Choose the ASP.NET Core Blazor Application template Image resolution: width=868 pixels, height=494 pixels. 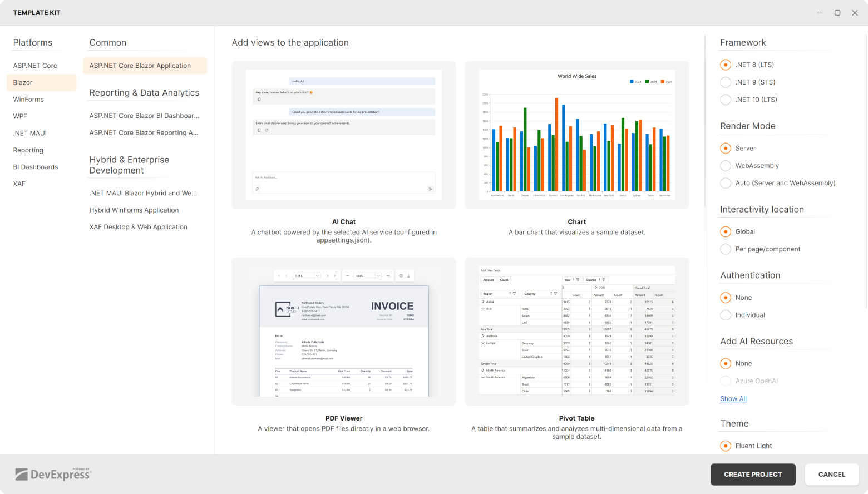[140, 65]
